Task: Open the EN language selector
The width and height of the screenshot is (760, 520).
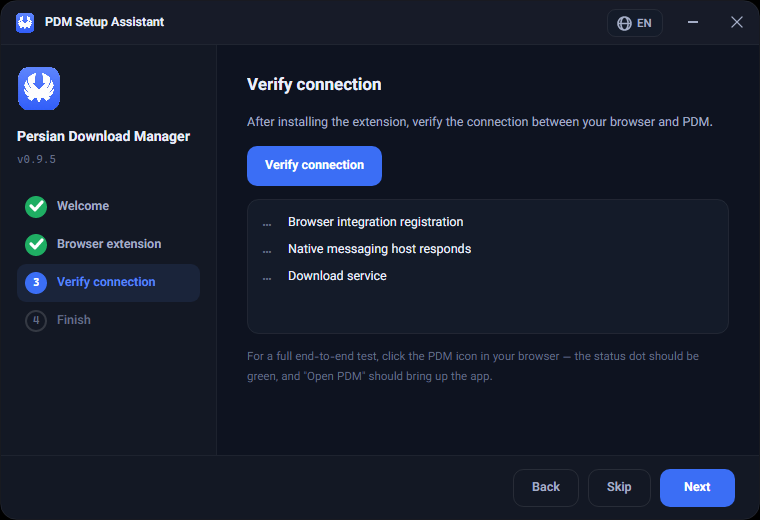Action: click(634, 23)
